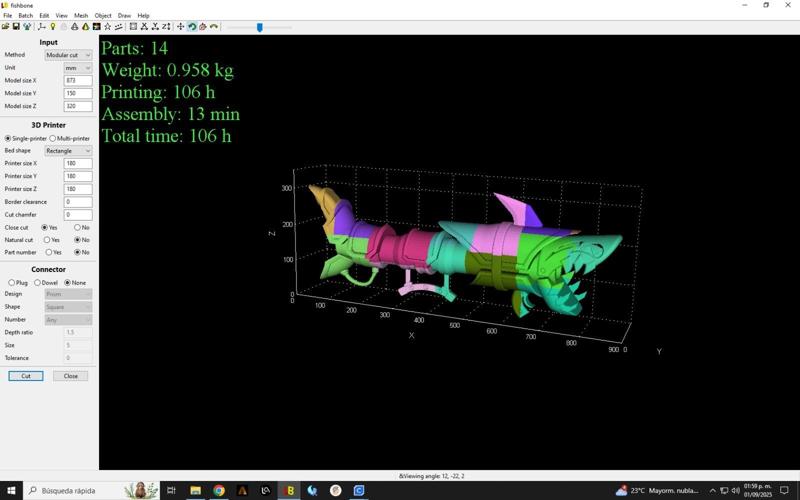Click the Model size Y field
Screen dimensions: 800x500
pyautogui.click(x=78, y=93)
